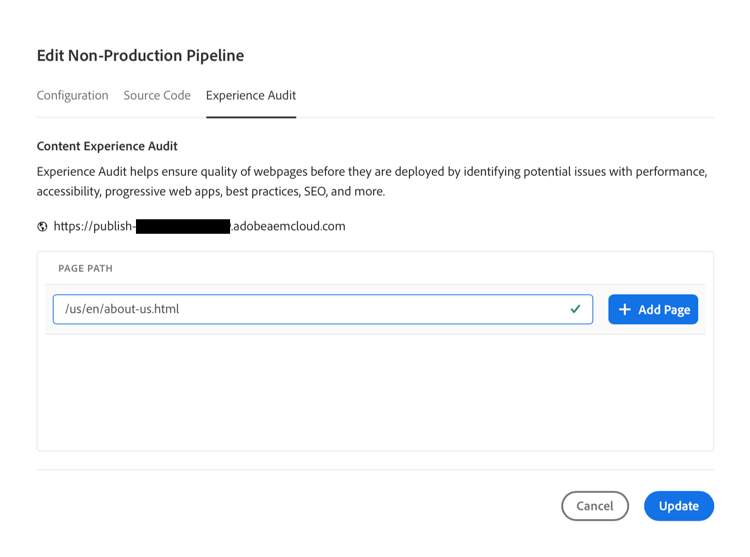
Task: Select the Experience Audit tab
Action: tap(251, 96)
